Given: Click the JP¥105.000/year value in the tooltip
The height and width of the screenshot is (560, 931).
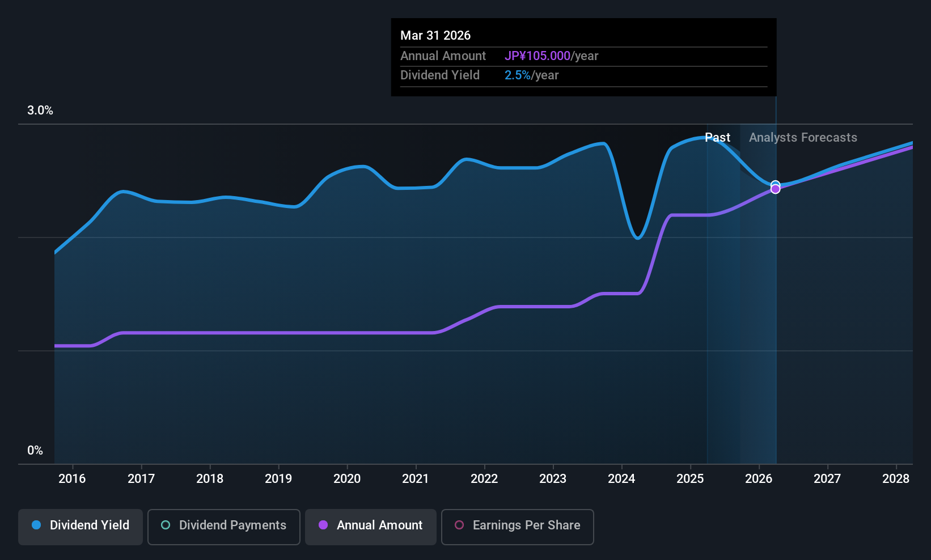Looking at the screenshot, I should [x=538, y=56].
